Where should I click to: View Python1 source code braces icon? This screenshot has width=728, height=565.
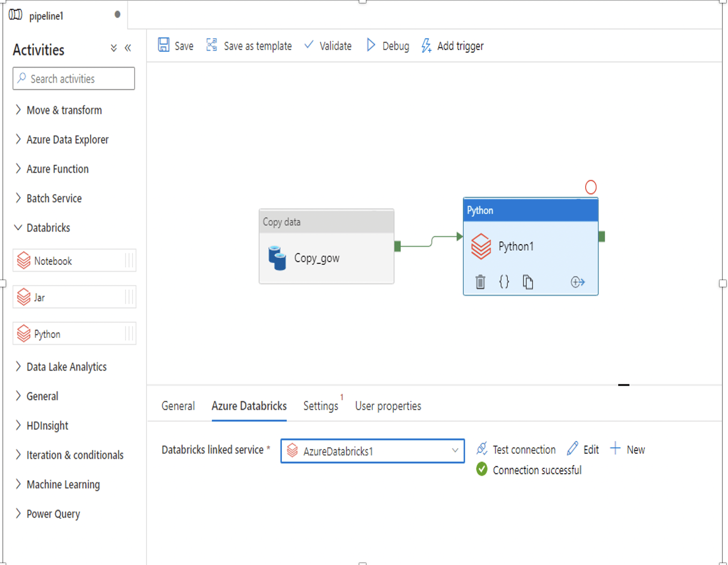[x=504, y=282]
